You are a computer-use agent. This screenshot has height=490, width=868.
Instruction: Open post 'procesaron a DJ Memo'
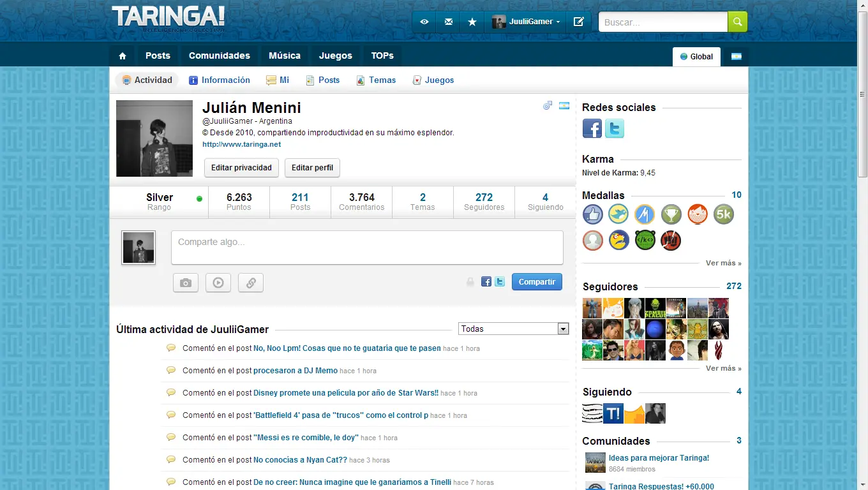pos(296,371)
